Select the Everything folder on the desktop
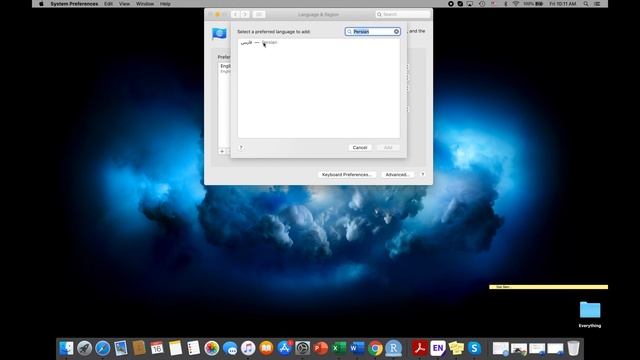The height and width of the screenshot is (360, 640). [x=590, y=314]
